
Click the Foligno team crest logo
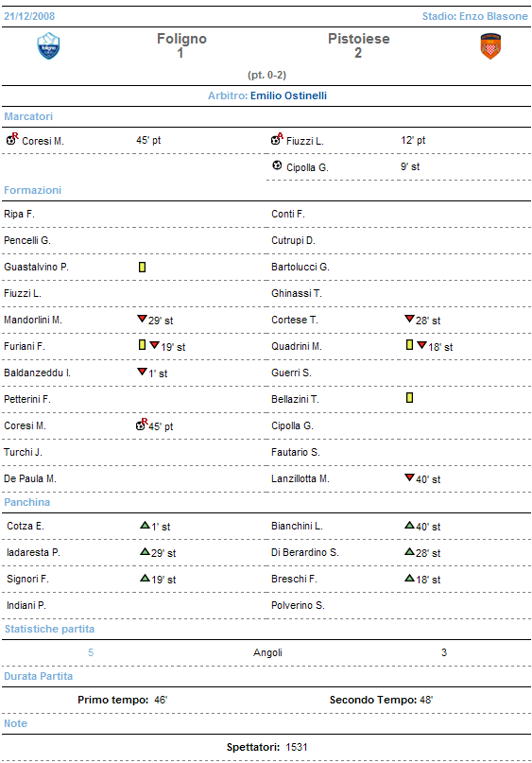[x=48, y=45]
